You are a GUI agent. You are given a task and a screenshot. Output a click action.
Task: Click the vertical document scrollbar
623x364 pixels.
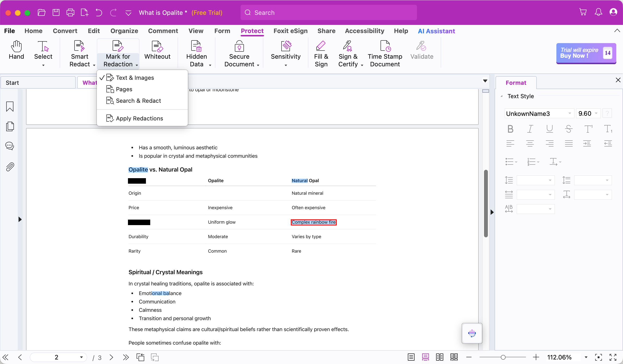pyautogui.click(x=485, y=203)
